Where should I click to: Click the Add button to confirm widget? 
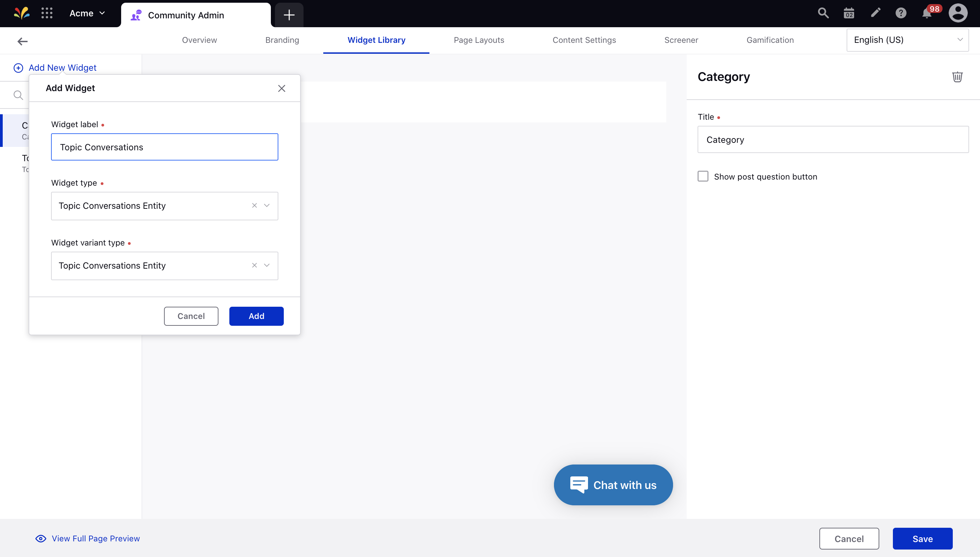(257, 316)
